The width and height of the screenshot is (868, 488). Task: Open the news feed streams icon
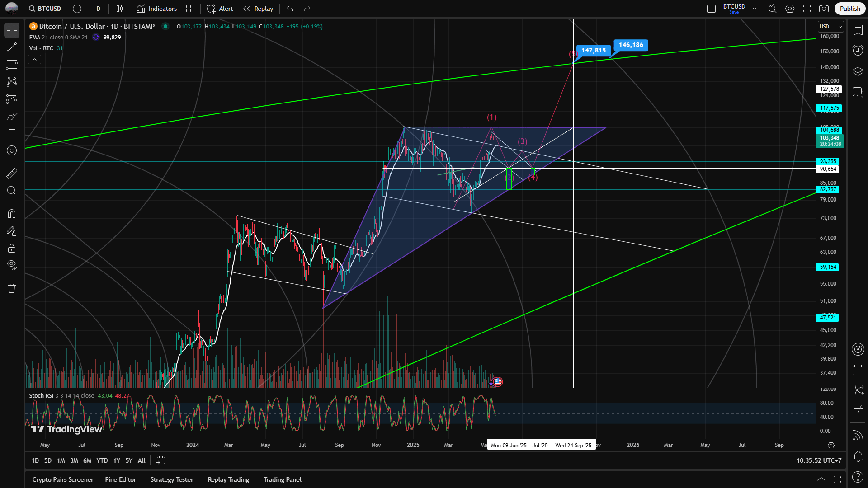coord(858,436)
